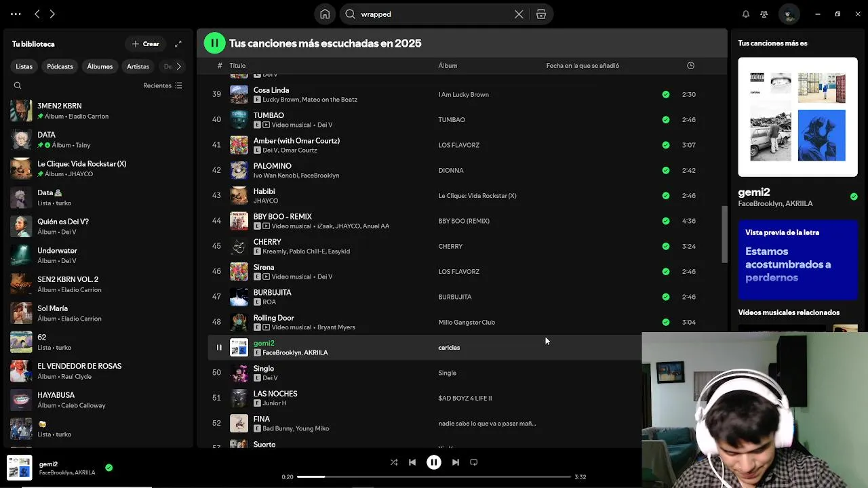The height and width of the screenshot is (488, 868).
Task: Sort by Fecha en la que se añadió
Action: (x=583, y=66)
